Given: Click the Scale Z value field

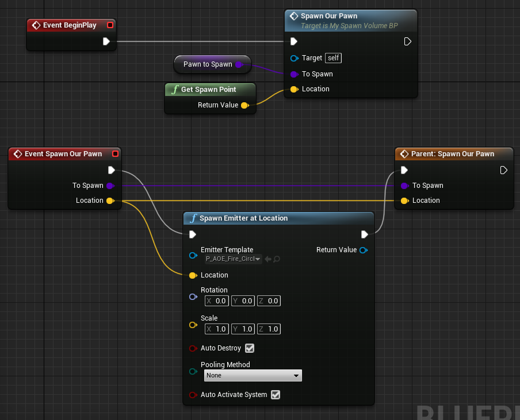Looking at the screenshot, I should pos(269,329).
